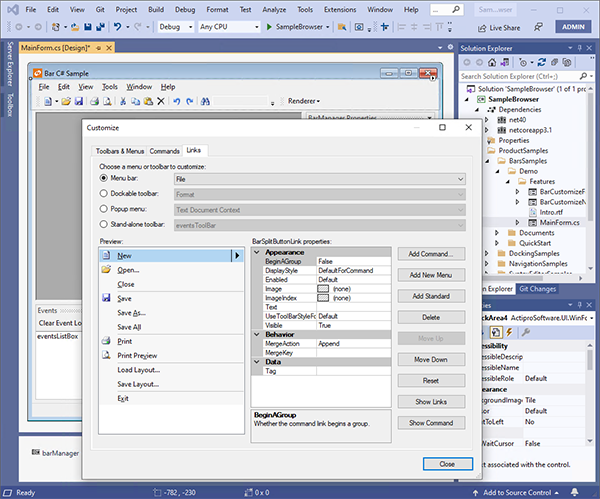This screenshot has height=499, width=600.
Task: Click the Paste icon in Bar Sample toolbar
Action: pyautogui.click(x=148, y=101)
